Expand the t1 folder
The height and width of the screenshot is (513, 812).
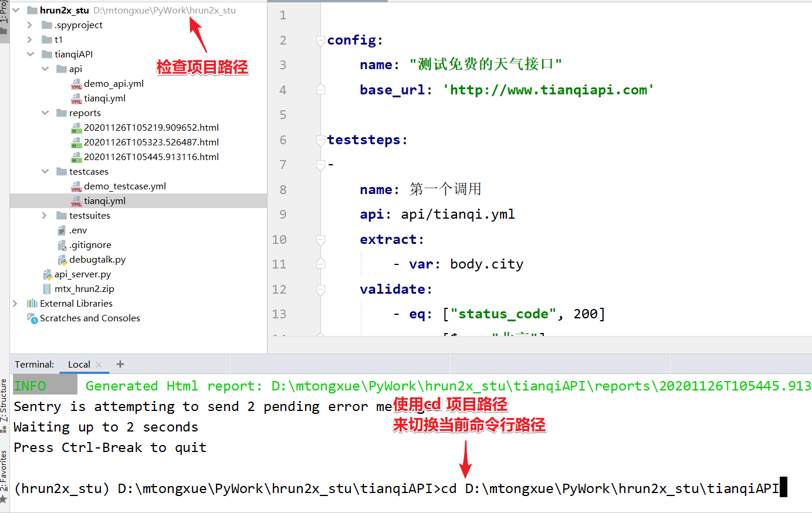30,40
